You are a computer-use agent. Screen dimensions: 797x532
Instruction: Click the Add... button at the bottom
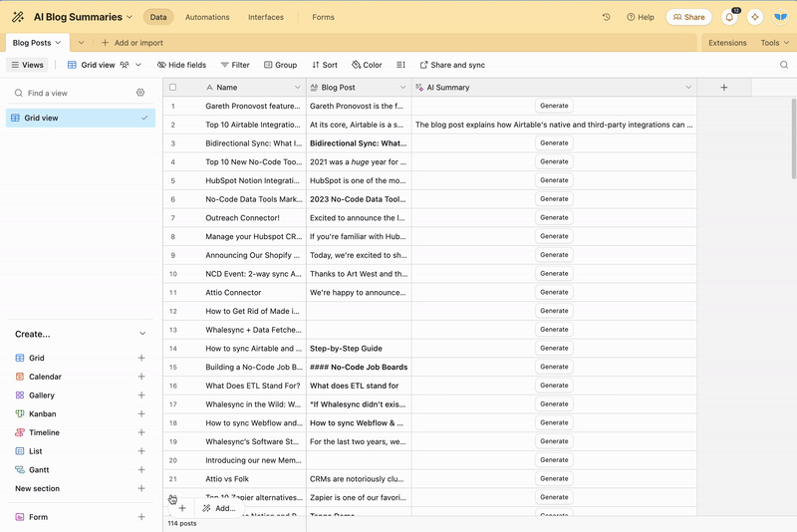(219, 508)
